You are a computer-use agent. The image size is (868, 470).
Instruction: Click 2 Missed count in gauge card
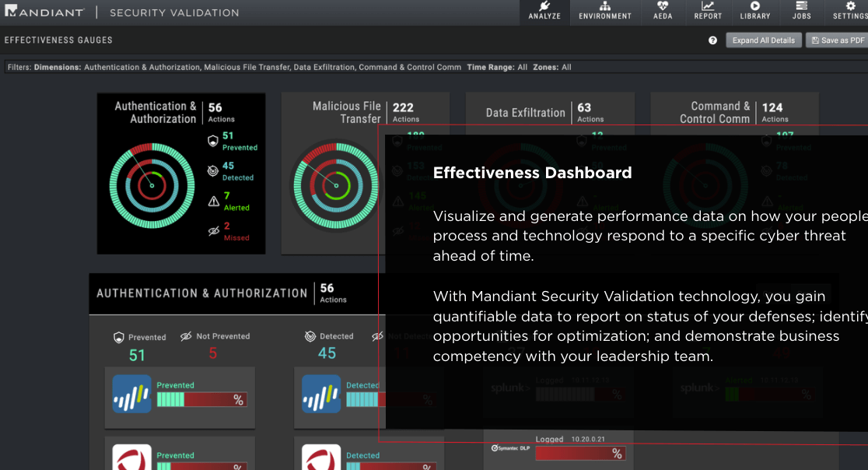(x=236, y=231)
